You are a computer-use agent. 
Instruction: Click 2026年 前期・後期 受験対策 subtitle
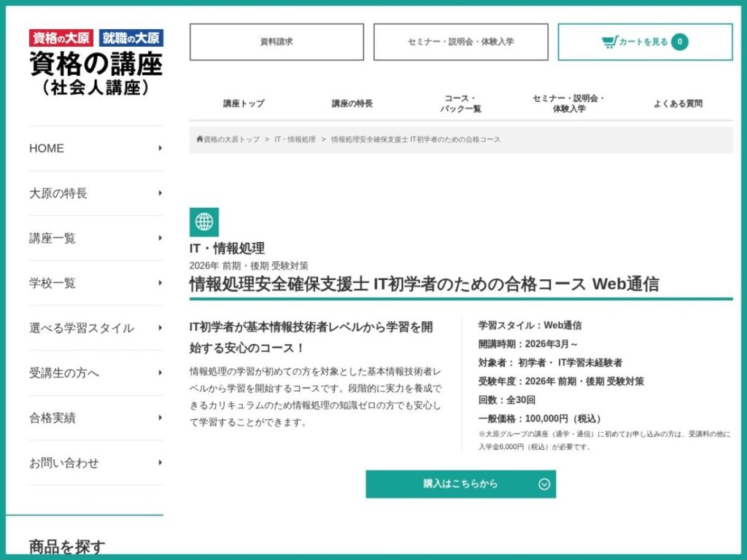tap(249, 265)
